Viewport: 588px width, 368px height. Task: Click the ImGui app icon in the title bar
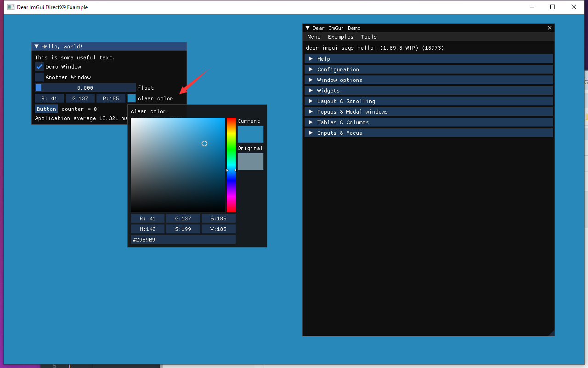coord(10,7)
